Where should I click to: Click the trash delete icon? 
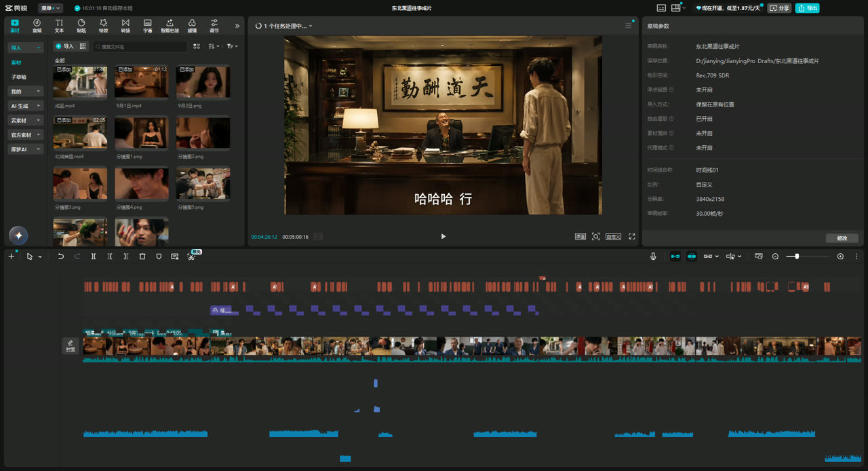coord(142,257)
